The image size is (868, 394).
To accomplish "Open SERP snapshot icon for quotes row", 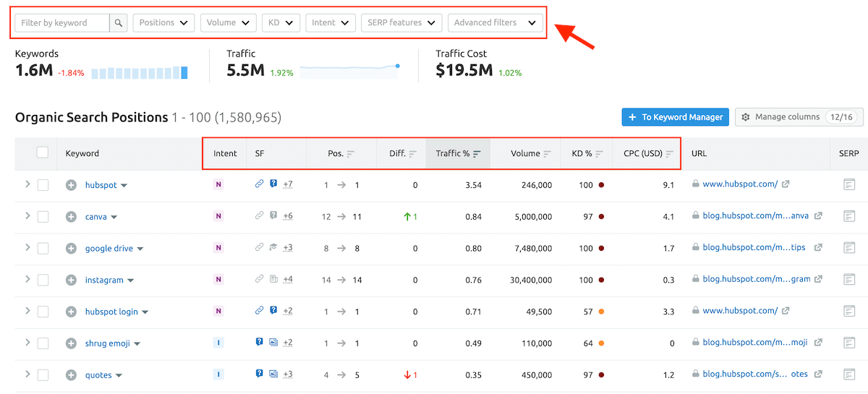I will pyautogui.click(x=849, y=374).
